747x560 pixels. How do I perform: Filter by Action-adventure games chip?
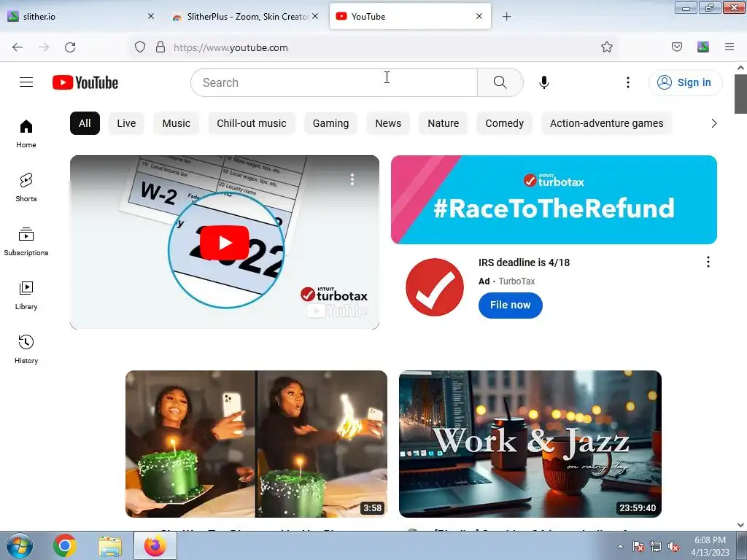(x=606, y=123)
